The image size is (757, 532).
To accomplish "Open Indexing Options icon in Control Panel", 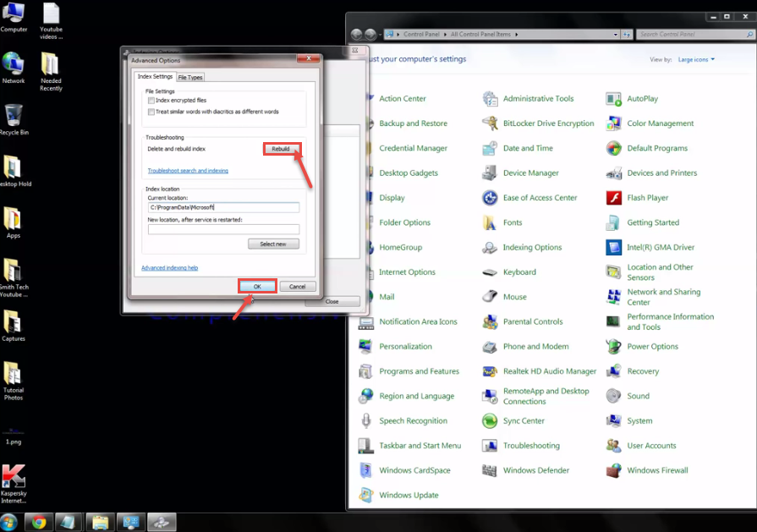I will (490, 248).
